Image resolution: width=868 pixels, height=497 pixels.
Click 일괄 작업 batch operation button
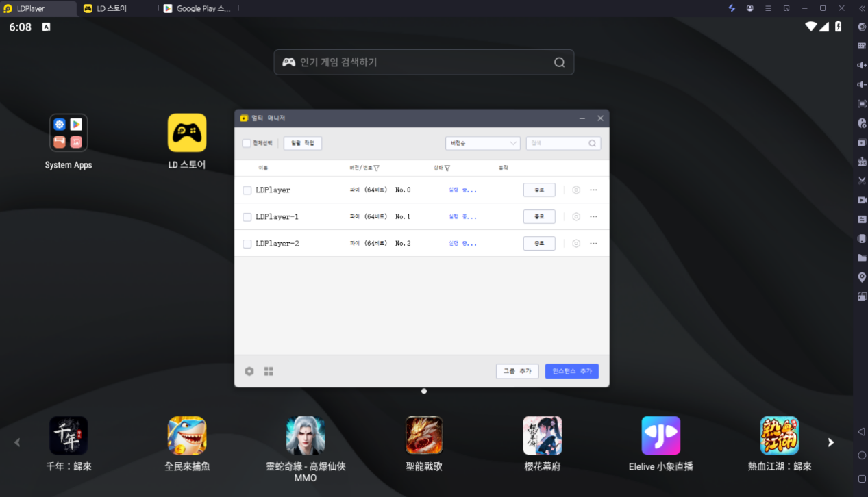tap(303, 143)
